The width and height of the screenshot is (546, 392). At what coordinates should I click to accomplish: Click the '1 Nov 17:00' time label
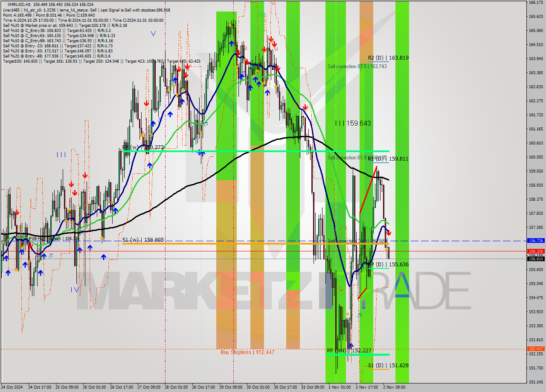(x=367, y=387)
